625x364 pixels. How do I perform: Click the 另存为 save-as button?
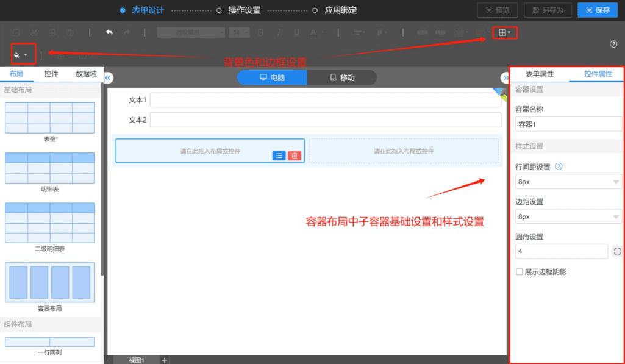(548, 10)
